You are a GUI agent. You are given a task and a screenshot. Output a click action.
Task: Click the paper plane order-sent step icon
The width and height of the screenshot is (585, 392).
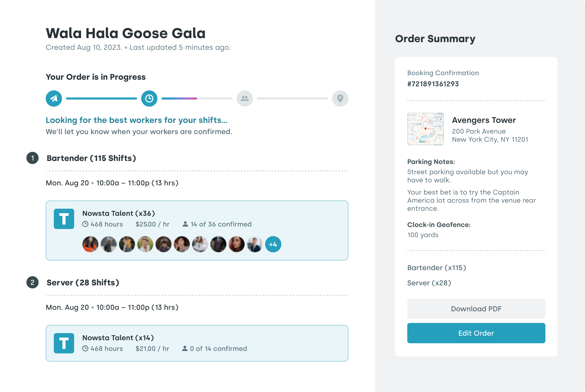54,99
